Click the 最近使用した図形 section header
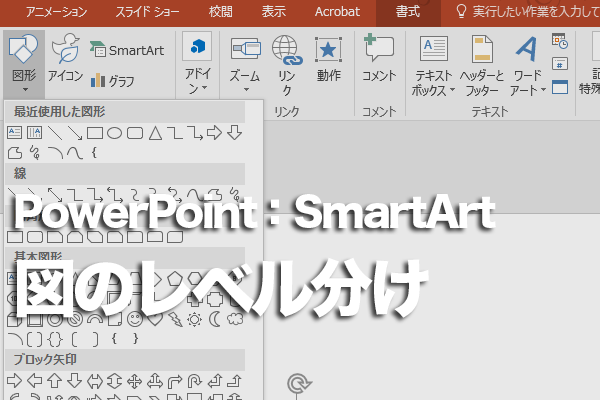 click(125, 112)
